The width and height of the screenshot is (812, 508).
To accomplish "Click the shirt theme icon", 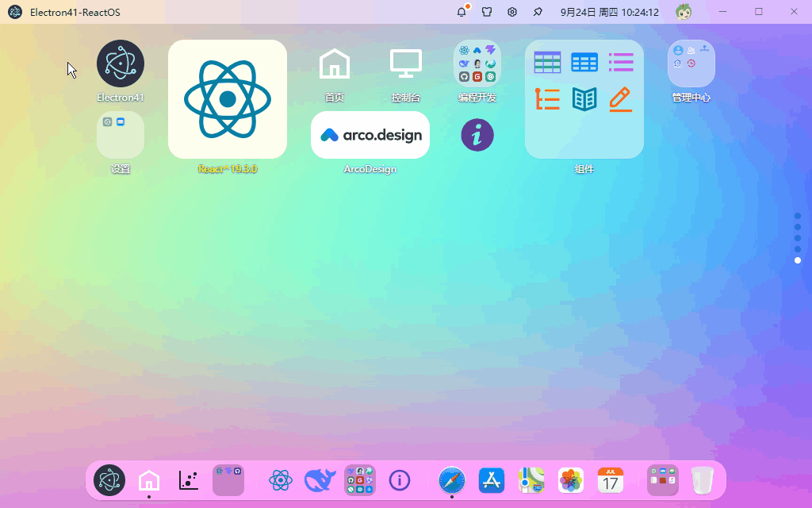I will [x=487, y=11].
